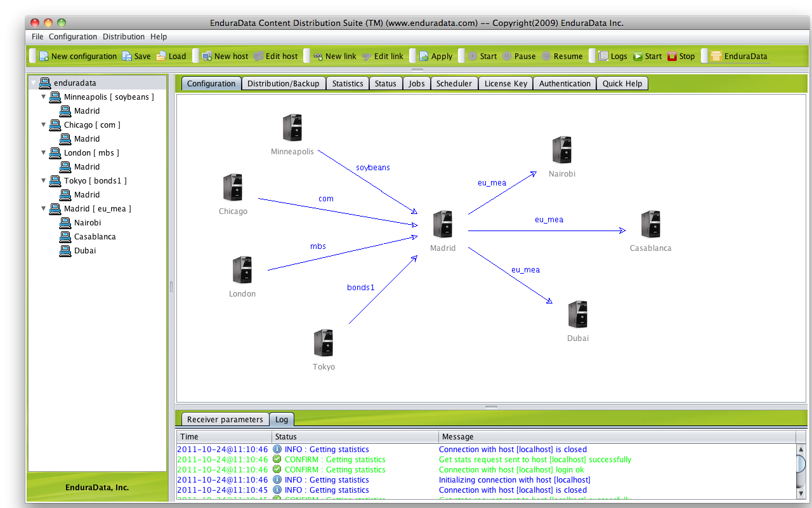Open the Authentication tab

click(565, 83)
